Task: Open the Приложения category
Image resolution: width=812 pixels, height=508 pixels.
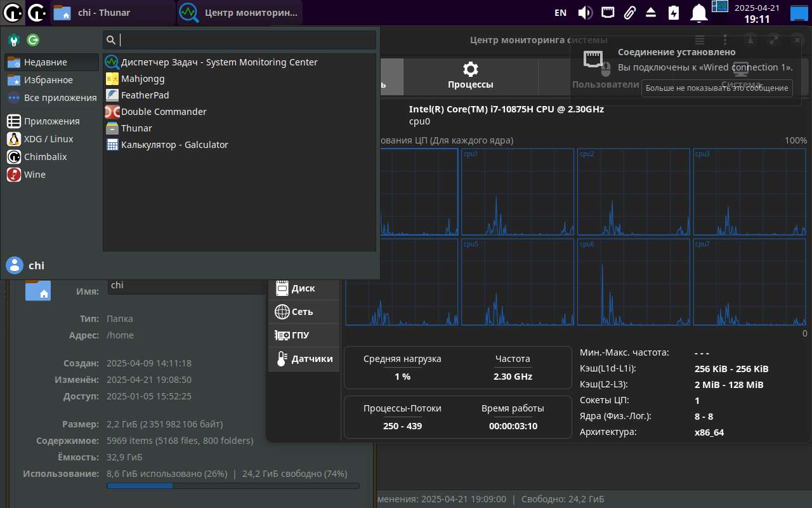Action: pos(52,121)
